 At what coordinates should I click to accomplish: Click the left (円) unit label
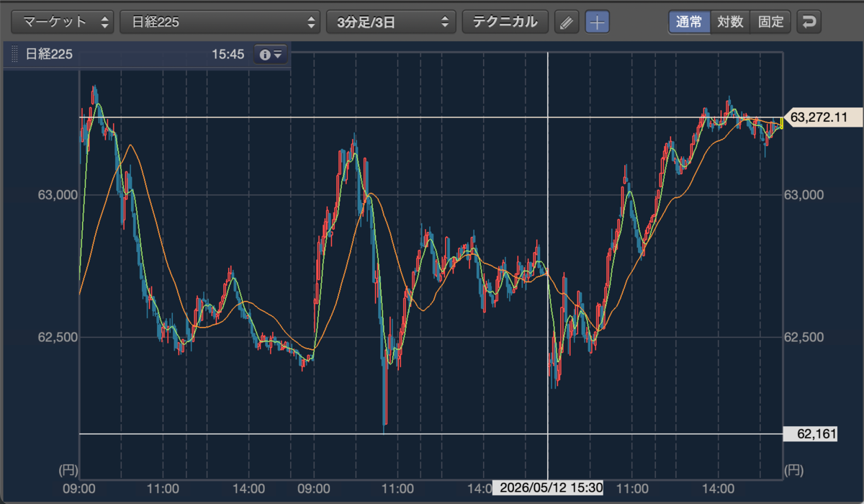click(x=67, y=470)
